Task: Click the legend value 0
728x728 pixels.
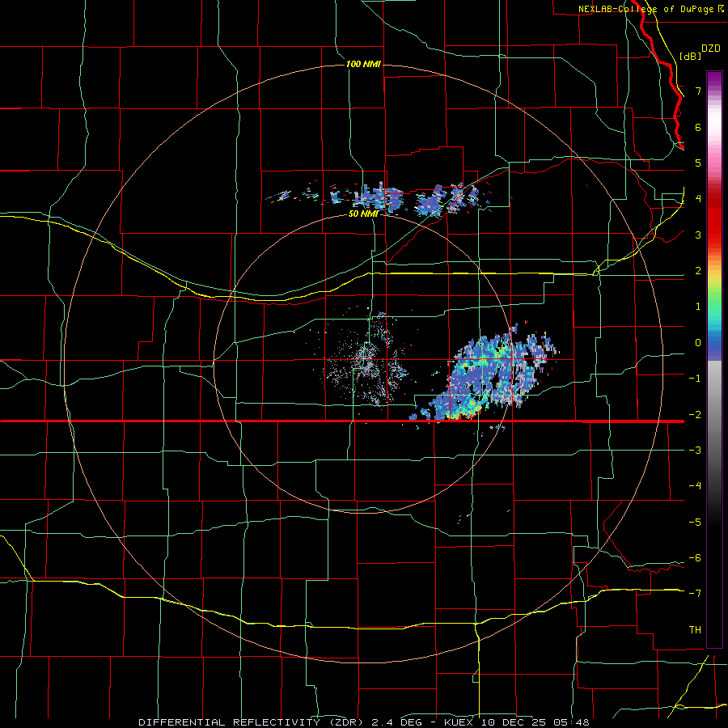Action: [698, 343]
